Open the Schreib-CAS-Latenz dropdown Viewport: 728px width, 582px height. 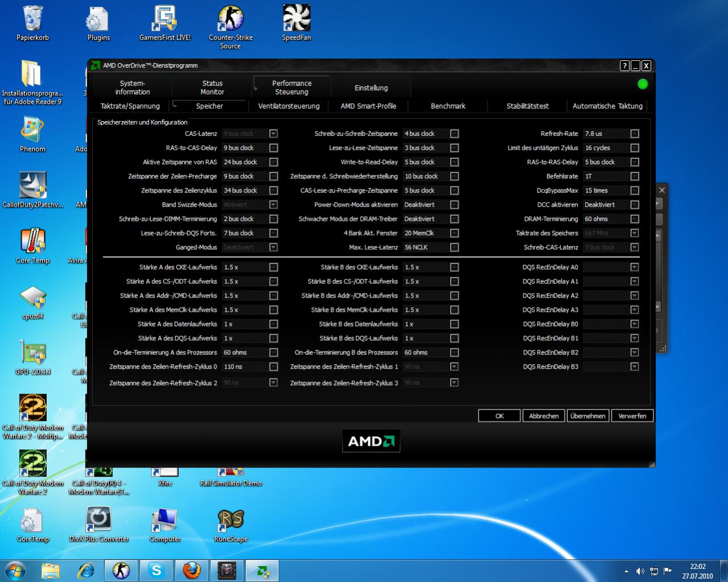click(x=635, y=247)
